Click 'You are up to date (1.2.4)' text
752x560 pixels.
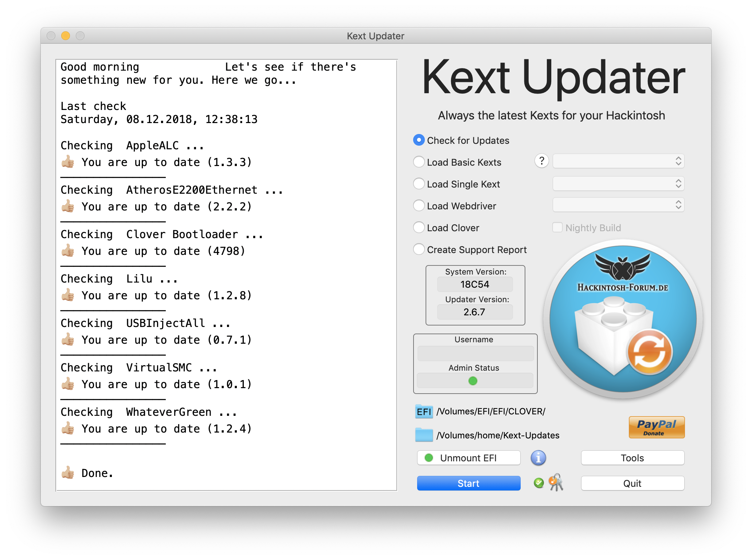[x=167, y=429]
